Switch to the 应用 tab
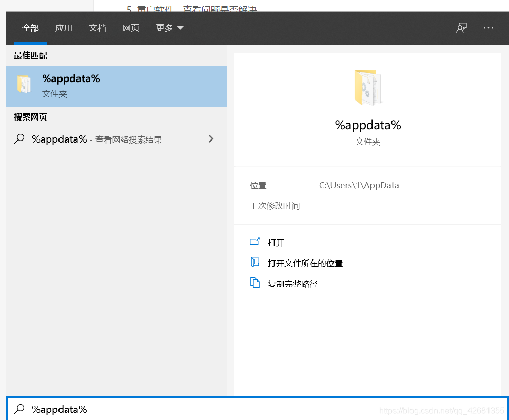509x420 pixels. [x=64, y=28]
